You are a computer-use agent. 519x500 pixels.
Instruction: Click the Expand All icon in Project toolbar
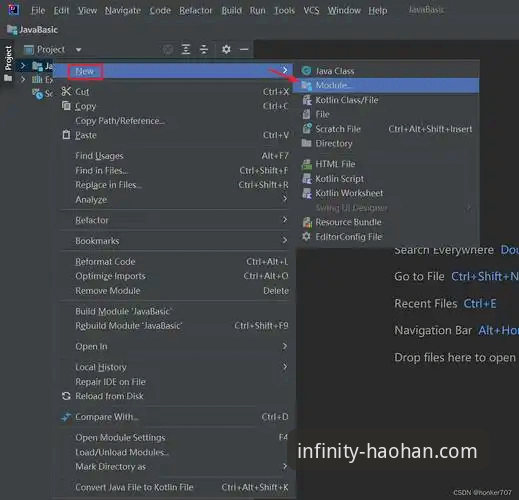186,50
